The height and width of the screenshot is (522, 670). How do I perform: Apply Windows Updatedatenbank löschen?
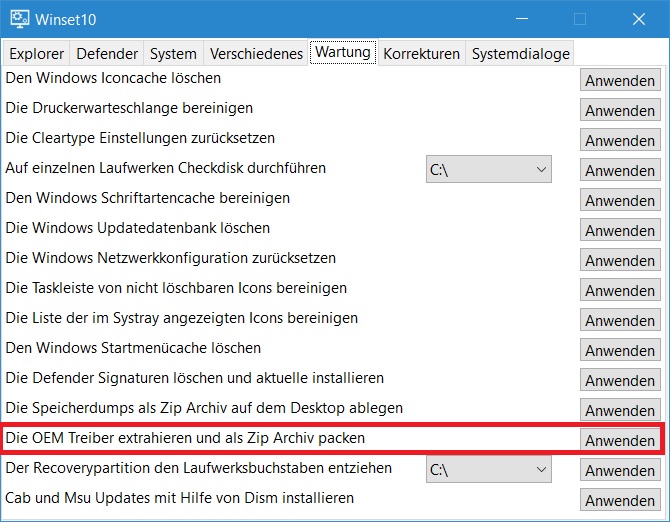tap(620, 230)
